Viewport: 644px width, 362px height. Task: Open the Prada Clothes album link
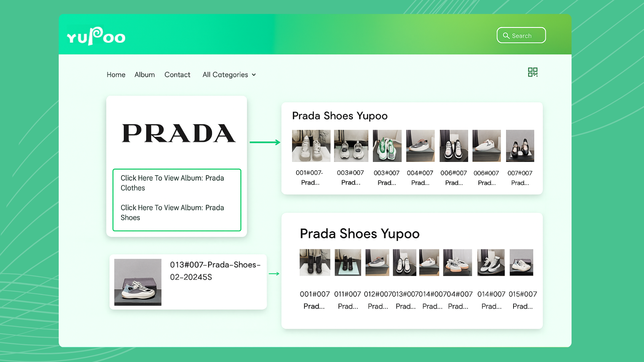[x=172, y=183]
